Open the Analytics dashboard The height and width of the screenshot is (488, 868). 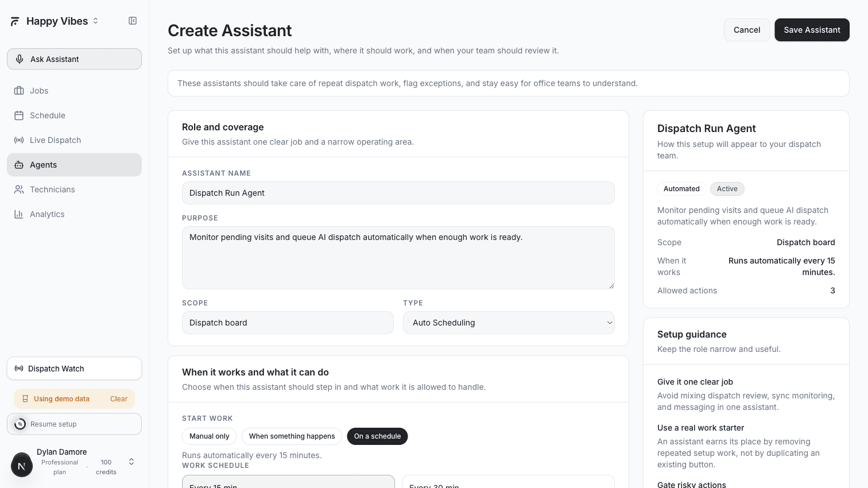[x=47, y=214]
